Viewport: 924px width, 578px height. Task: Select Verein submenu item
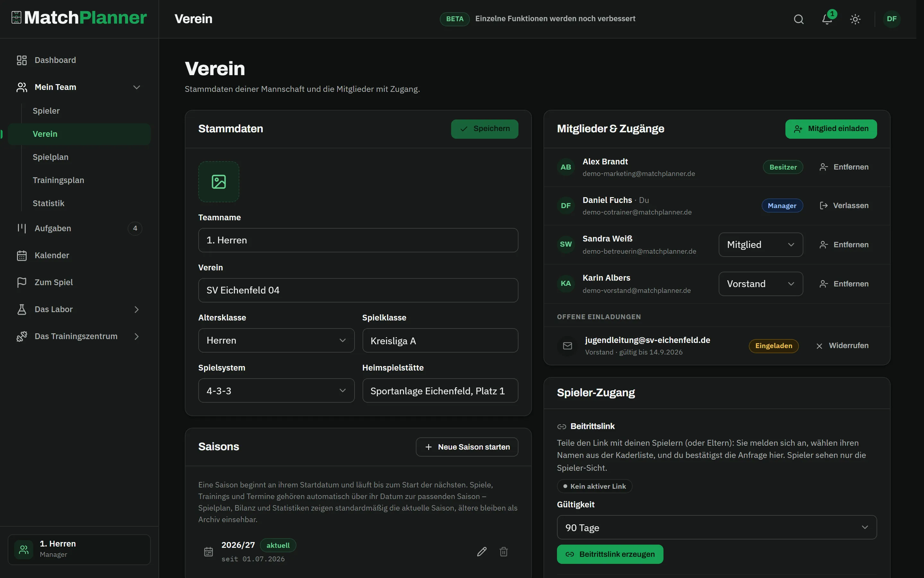79,134
